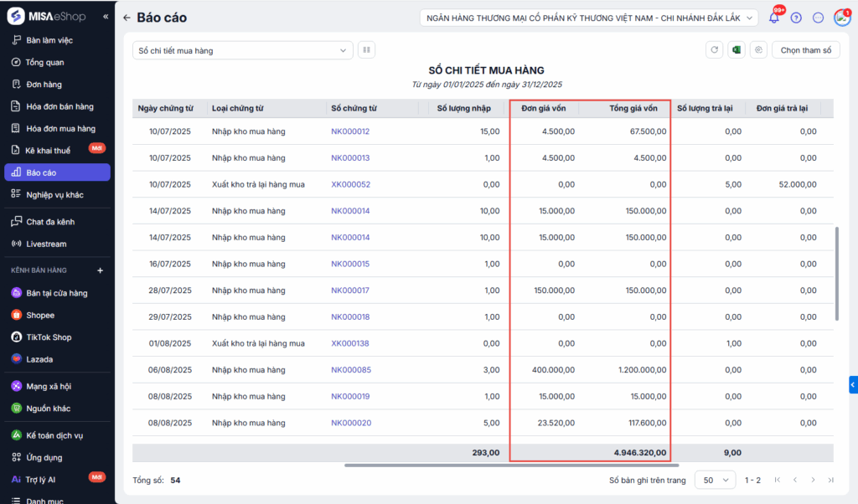Image resolution: width=858 pixels, height=504 pixels.
Task: Go back using the arrow beside Báo cáo
Action: pyautogui.click(x=127, y=18)
